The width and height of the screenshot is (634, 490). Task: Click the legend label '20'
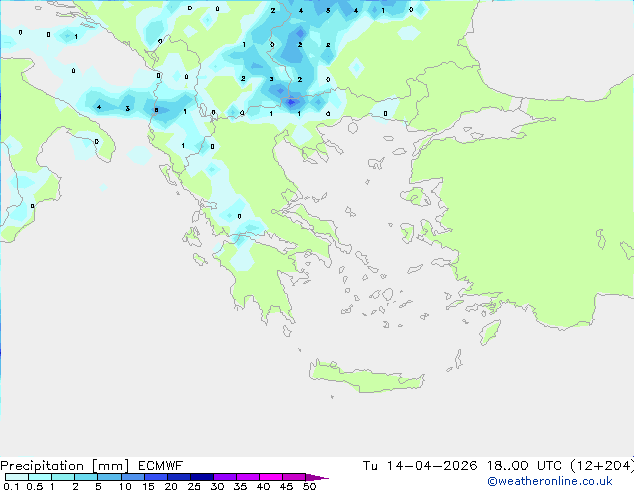click(x=171, y=486)
